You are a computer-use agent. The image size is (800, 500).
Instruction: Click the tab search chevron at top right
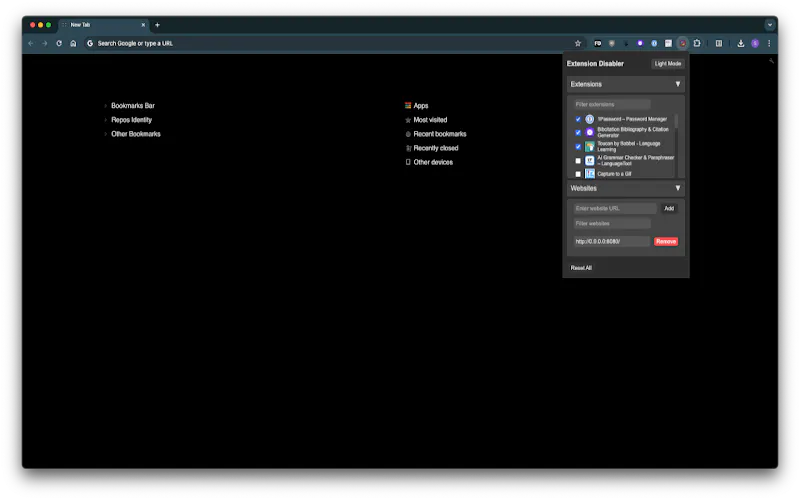[770, 24]
